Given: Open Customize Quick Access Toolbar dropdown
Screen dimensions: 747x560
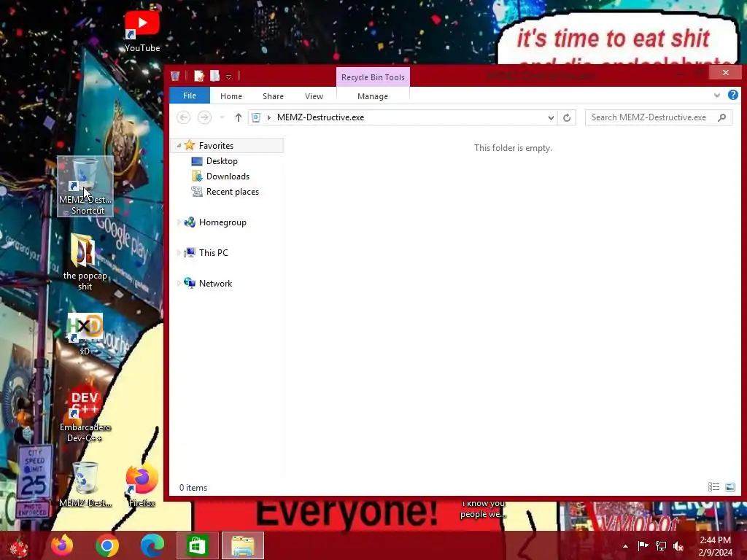Looking at the screenshot, I should tap(228, 77).
